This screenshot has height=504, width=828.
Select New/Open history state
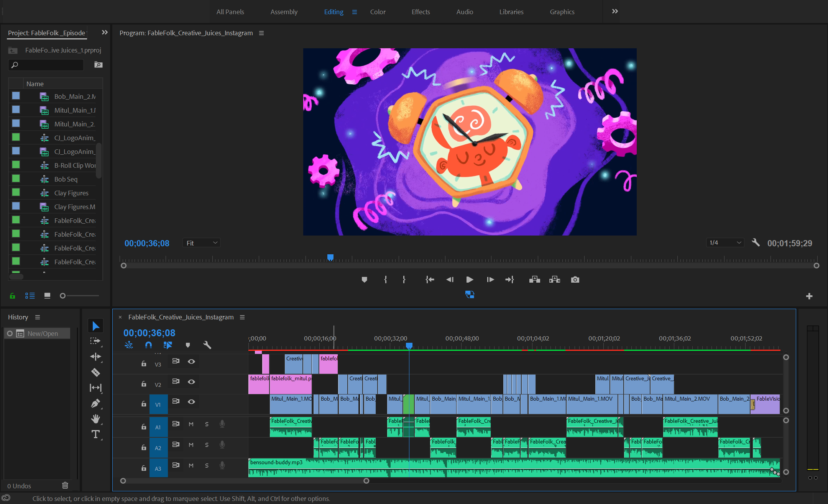click(x=38, y=334)
